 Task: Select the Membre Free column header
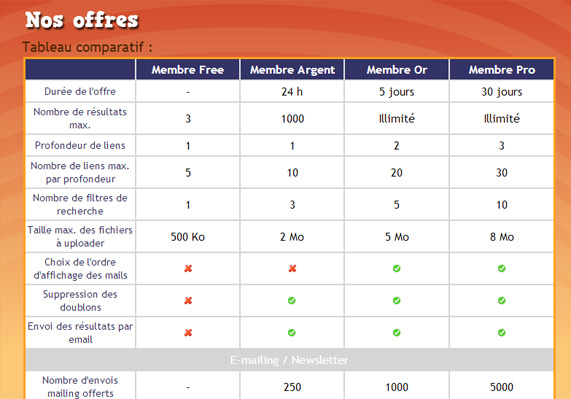click(x=188, y=70)
